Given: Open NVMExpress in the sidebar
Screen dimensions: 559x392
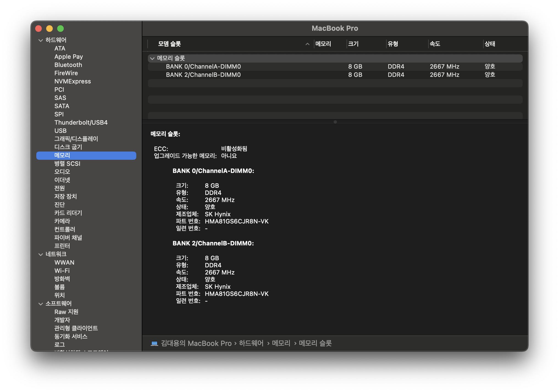Looking at the screenshot, I should (73, 82).
